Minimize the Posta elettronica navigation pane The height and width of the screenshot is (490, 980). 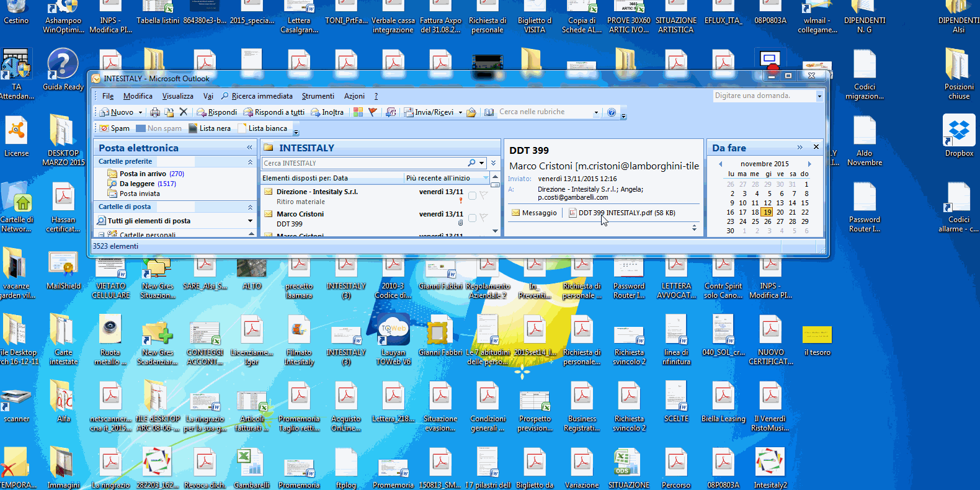point(249,148)
